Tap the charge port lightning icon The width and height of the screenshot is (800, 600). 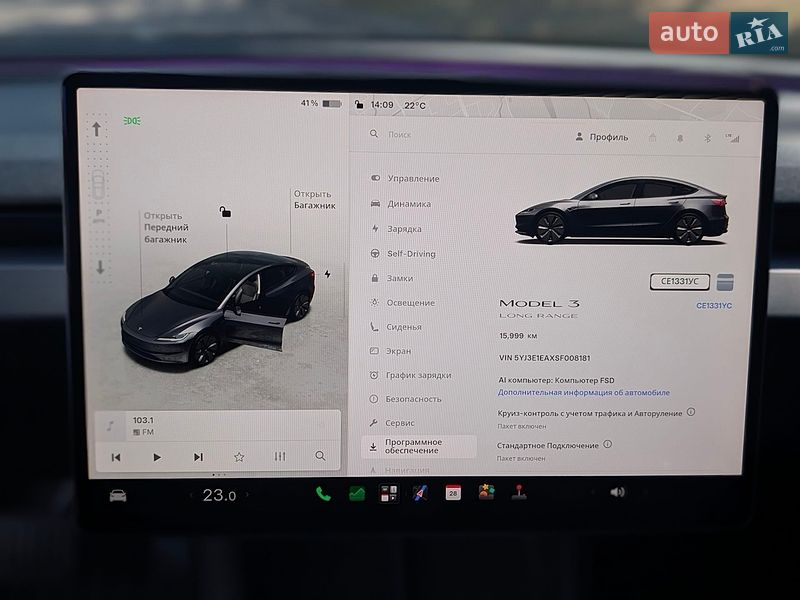click(x=328, y=274)
